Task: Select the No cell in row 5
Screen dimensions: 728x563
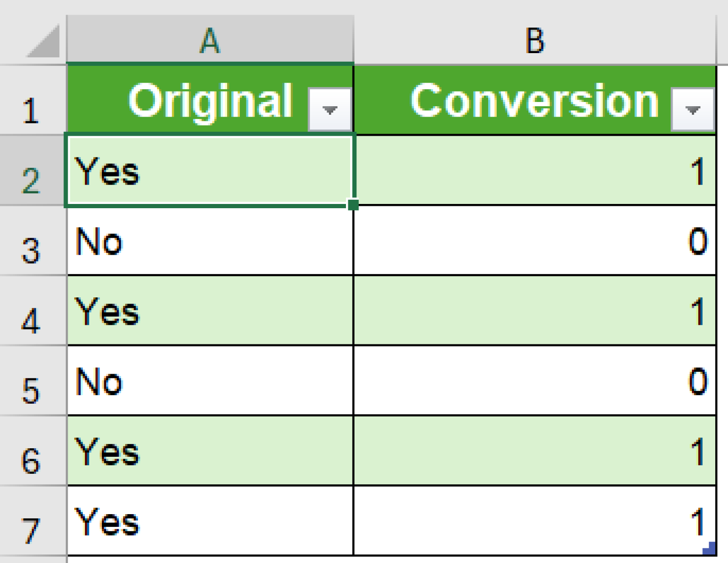Action: [190, 382]
